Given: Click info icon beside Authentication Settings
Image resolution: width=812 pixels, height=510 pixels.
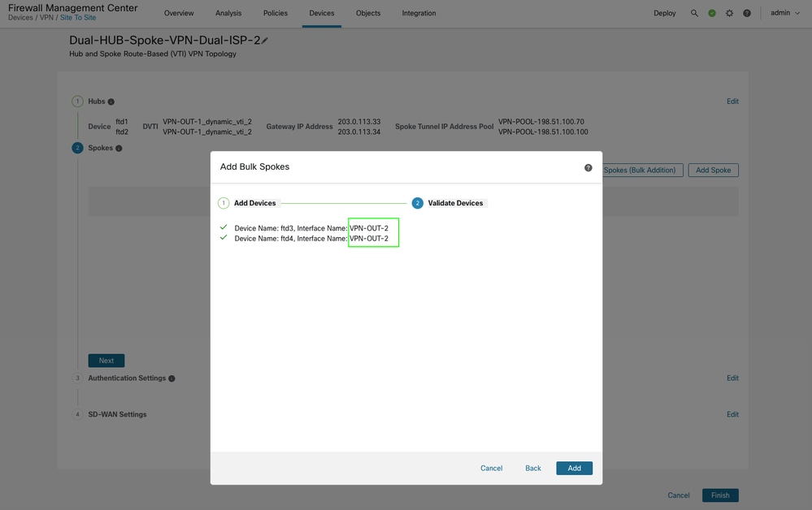Looking at the screenshot, I should [172, 378].
